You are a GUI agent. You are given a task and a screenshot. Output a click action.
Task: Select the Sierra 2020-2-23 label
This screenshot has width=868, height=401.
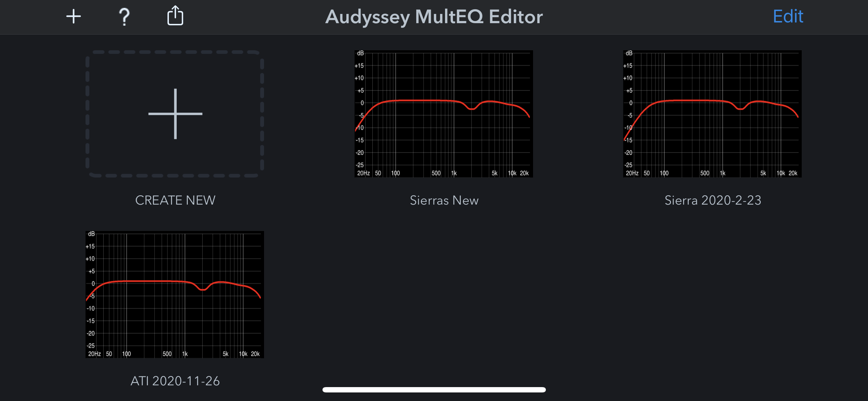click(713, 200)
